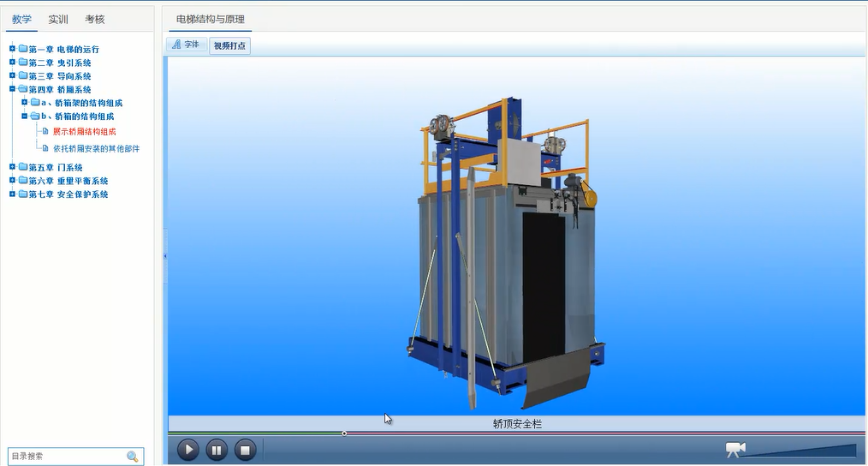Click the folder icon of 第一章 电梯的运行
Screen dimensions: 868x466
coord(23,49)
